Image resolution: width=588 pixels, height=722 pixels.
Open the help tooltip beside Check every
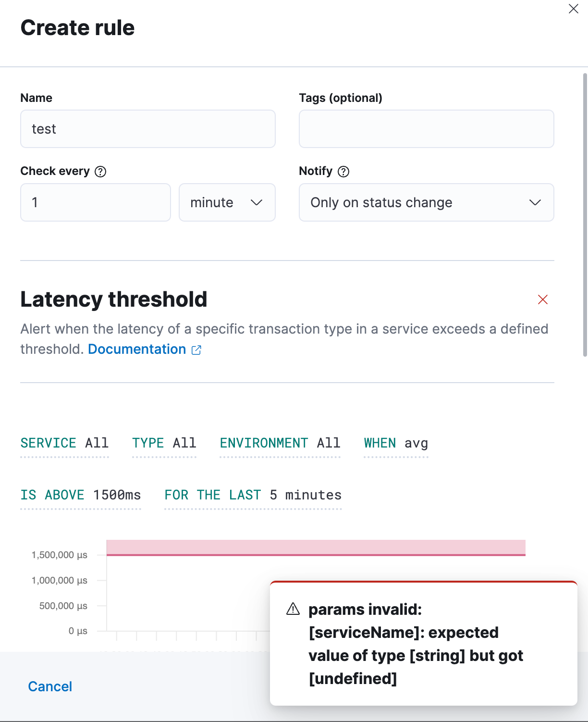(x=101, y=171)
